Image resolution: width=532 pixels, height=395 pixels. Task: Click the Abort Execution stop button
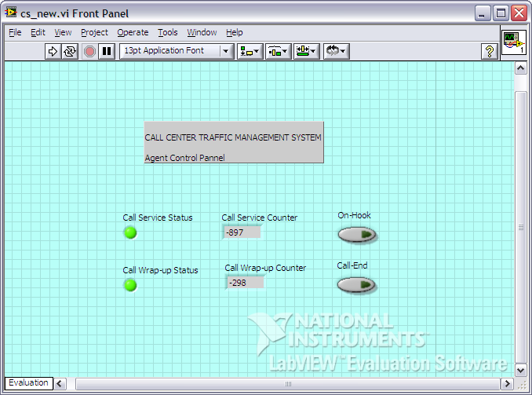tap(89, 51)
